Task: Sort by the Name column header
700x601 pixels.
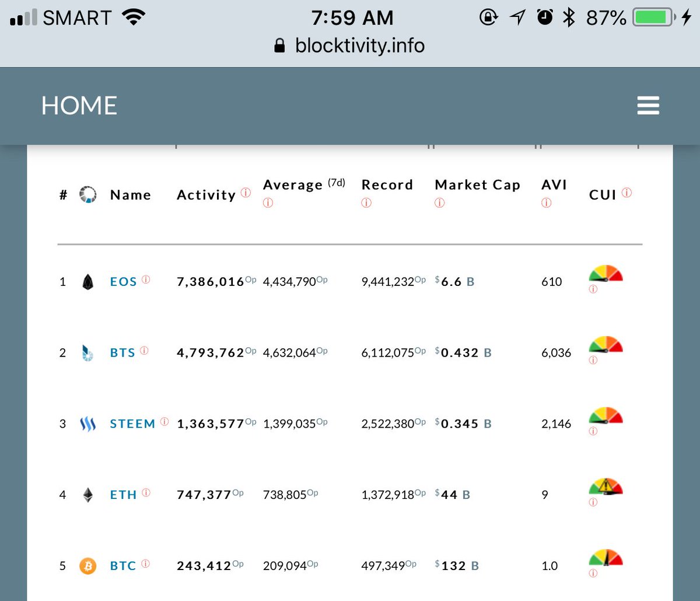Action: coord(131,195)
